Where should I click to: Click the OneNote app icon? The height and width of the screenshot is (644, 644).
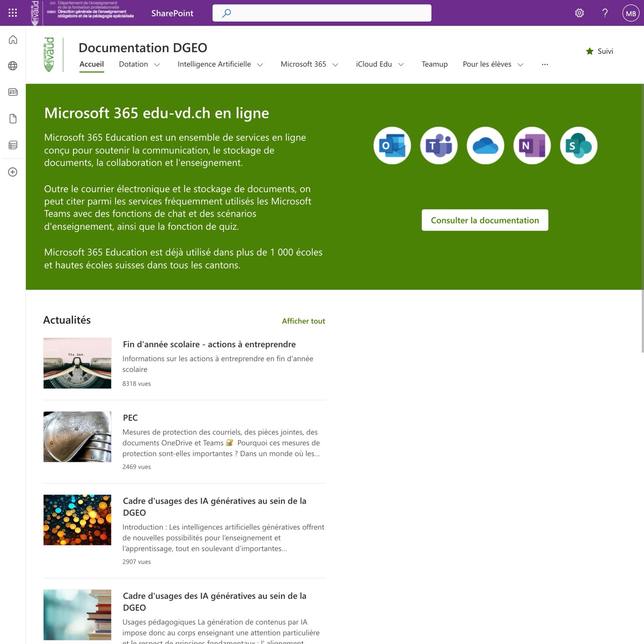pos(532,145)
